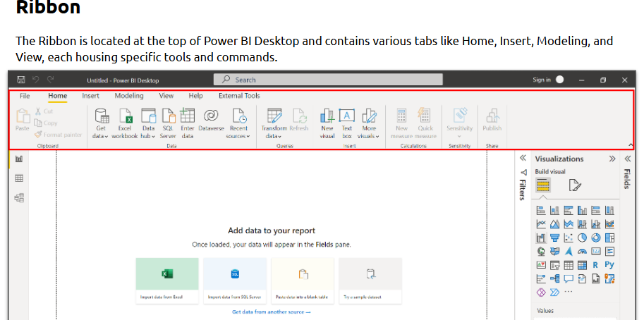Click the Copy command in Clipboard group

pos(46,123)
